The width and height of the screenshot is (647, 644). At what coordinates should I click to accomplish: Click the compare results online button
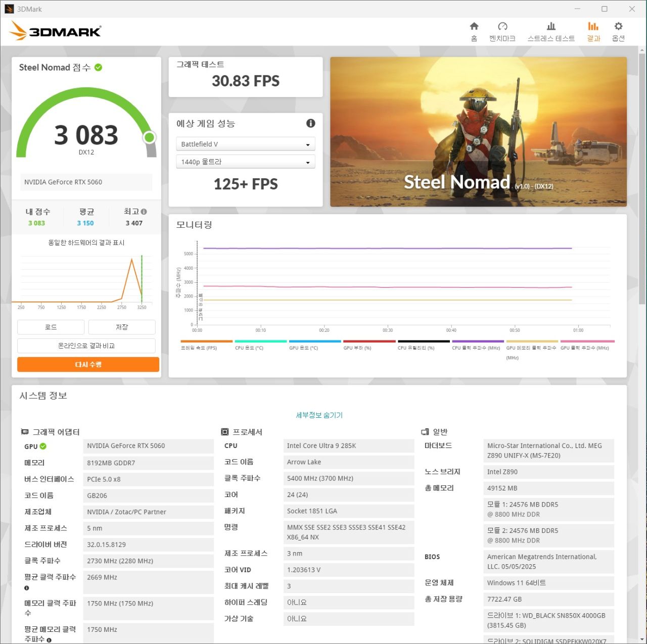point(86,345)
